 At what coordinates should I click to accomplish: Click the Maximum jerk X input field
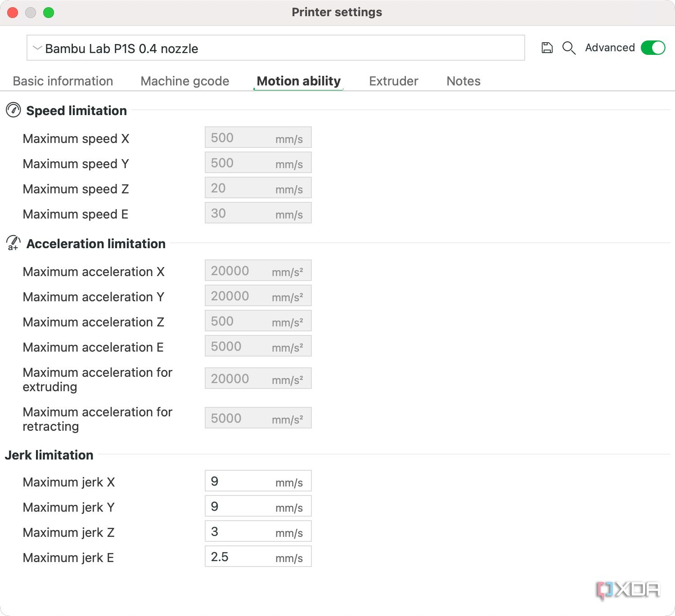258,481
